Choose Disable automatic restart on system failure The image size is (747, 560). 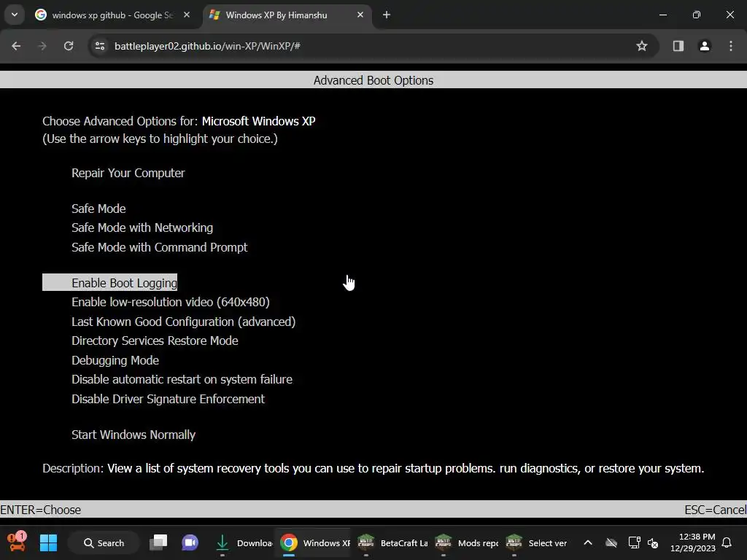[182, 379]
